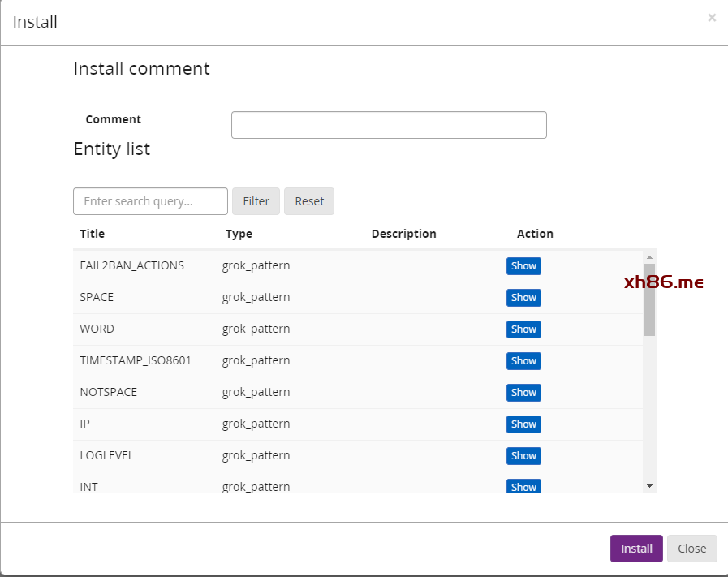Click scrollbar down arrow in entity list
Viewport: 728px width, 577px height.
point(649,485)
